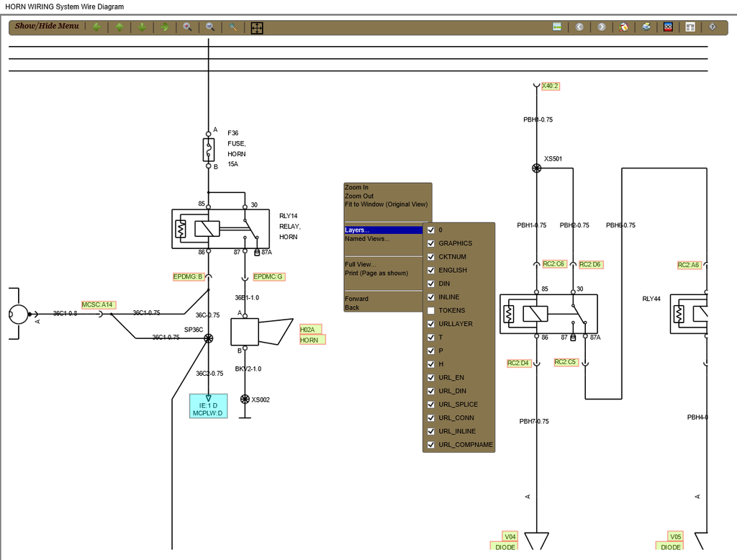Toggle the URL_EN layer checkbox
737x560 pixels.
point(430,377)
